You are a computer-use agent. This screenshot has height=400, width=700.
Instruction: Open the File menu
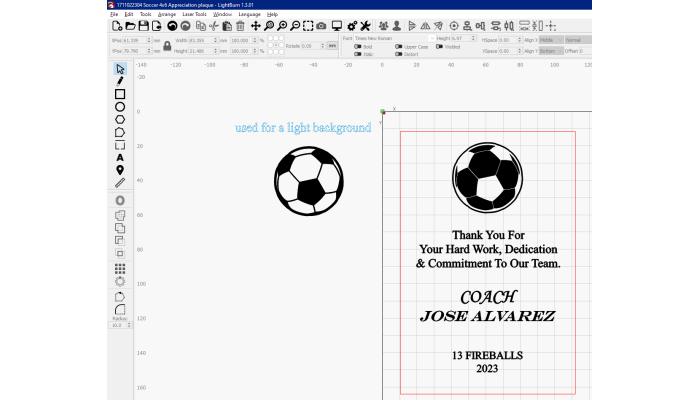coord(114,14)
